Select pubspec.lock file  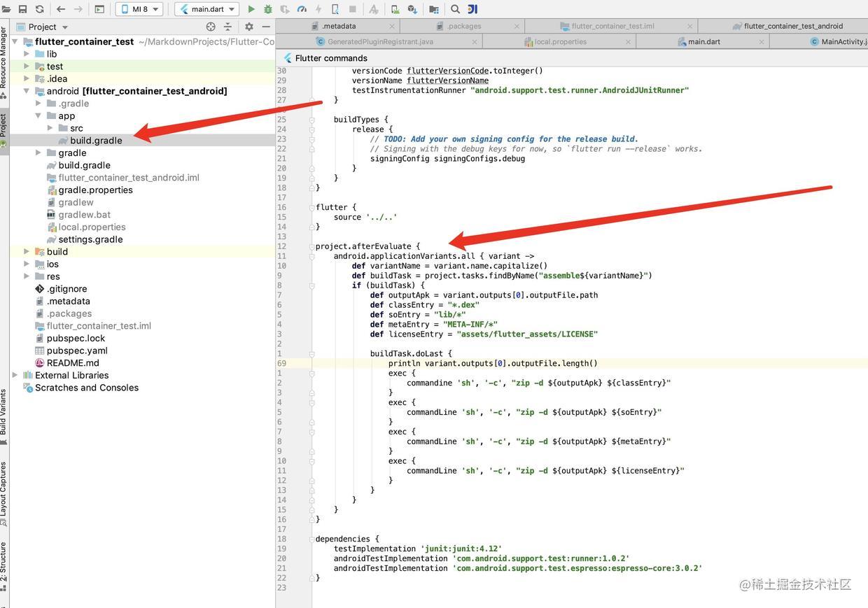[76, 338]
